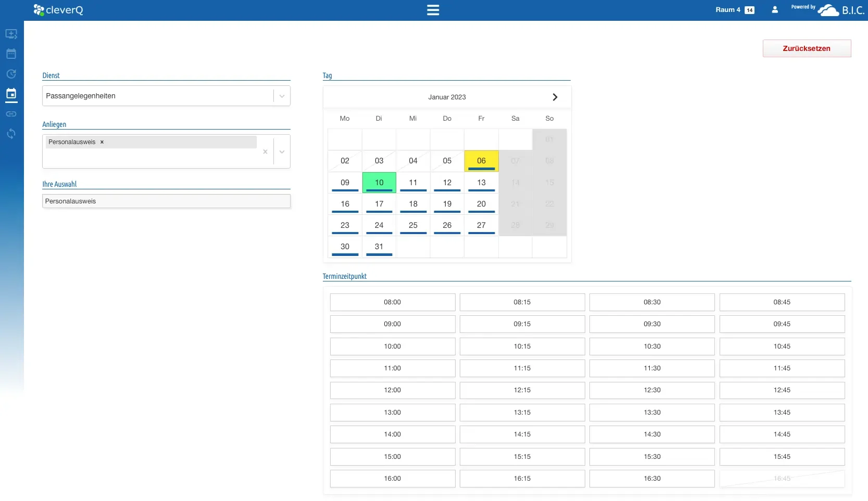The image size is (868, 501).
Task: Clear all Anliegen selections
Action: click(x=265, y=152)
